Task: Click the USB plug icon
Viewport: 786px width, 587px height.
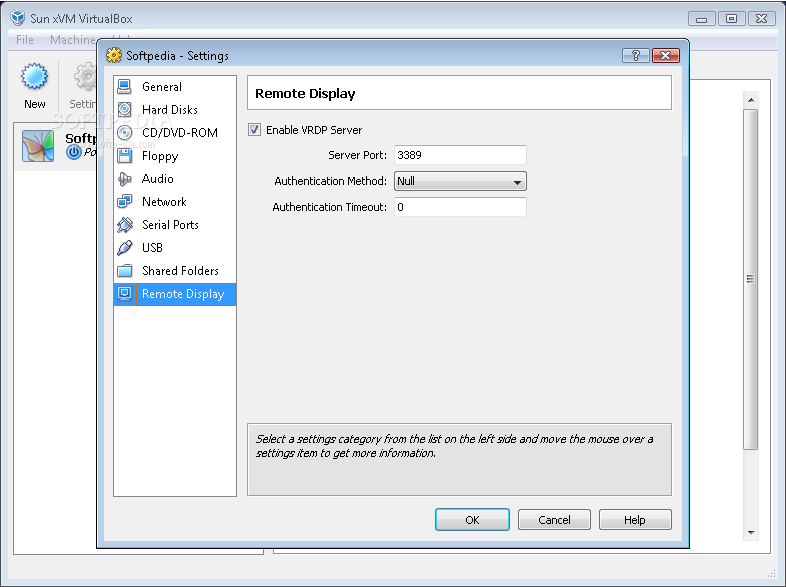Action: 124,248
